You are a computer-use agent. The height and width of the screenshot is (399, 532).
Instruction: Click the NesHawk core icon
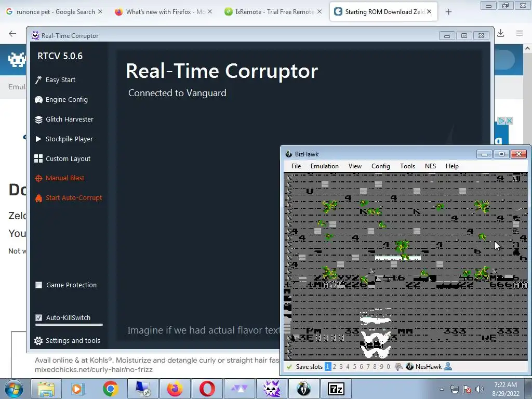[x=409, y=367]
